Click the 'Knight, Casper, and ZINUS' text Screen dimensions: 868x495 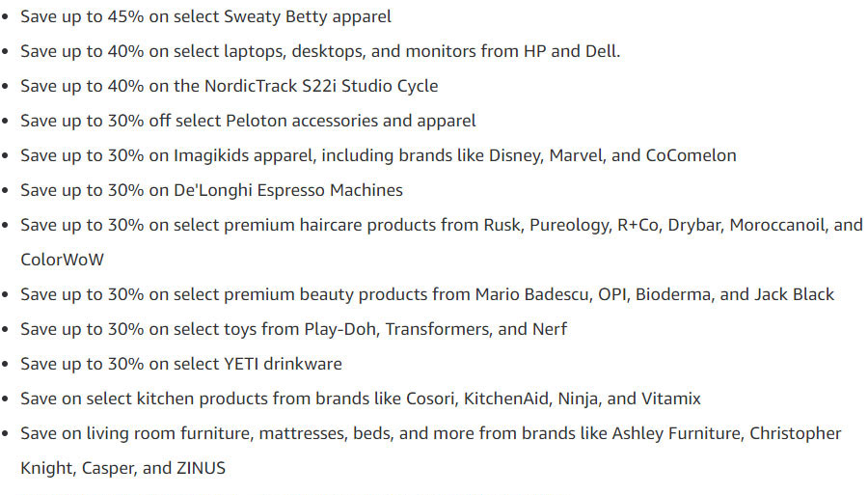click(122, 468)
